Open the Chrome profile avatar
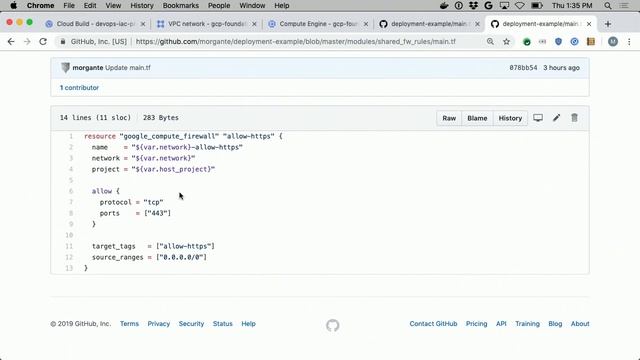 pos(613,42)
